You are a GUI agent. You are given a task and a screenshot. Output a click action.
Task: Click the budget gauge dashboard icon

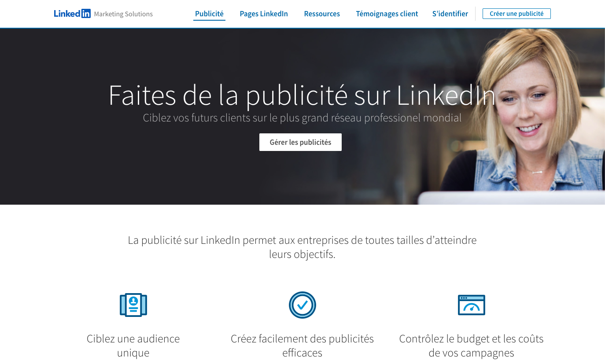[x=472, y=305]
